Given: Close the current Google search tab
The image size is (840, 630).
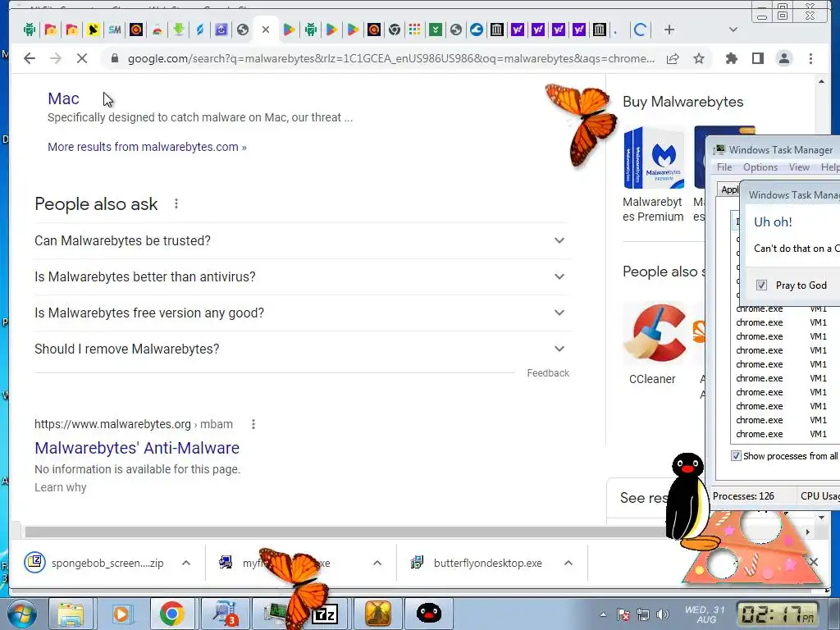Looking at the screenshot, I should pos(265,30).
